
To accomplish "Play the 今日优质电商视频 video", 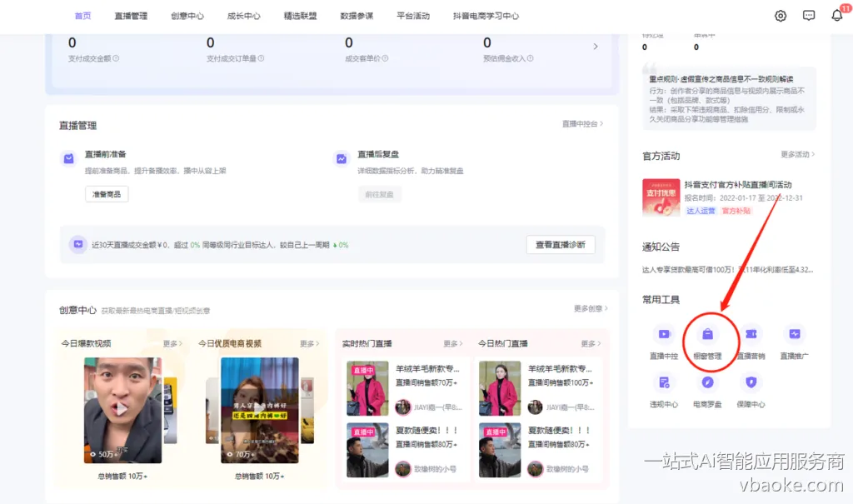I will click(x=260, y=408).
